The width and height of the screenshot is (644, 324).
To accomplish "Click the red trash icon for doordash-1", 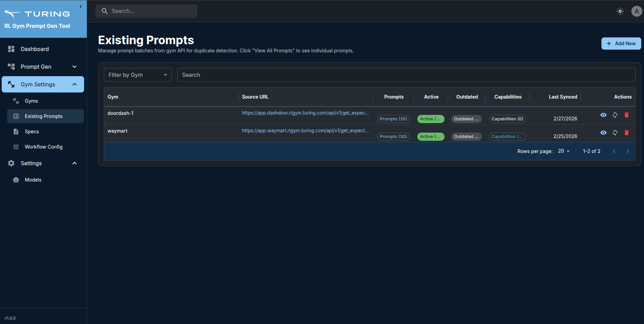I will click(626, 115).
